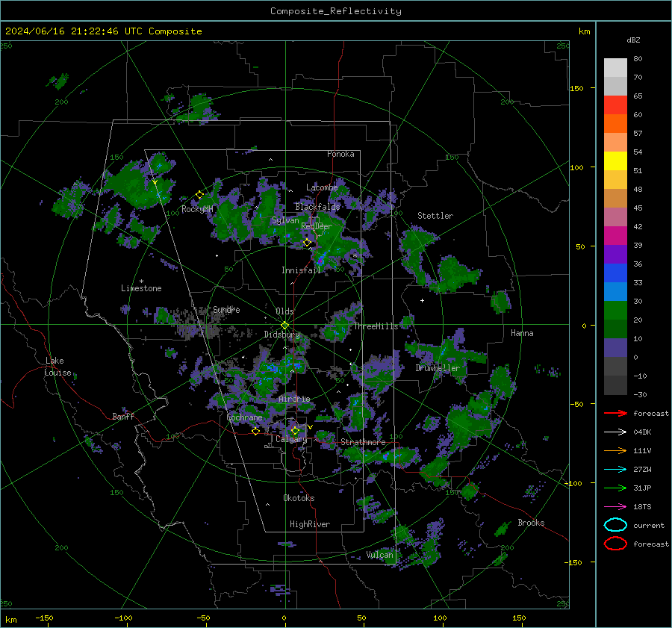The image size is (672, 628).
Task: Click the Composite_Reflectivity title
Action: (335, 11)
